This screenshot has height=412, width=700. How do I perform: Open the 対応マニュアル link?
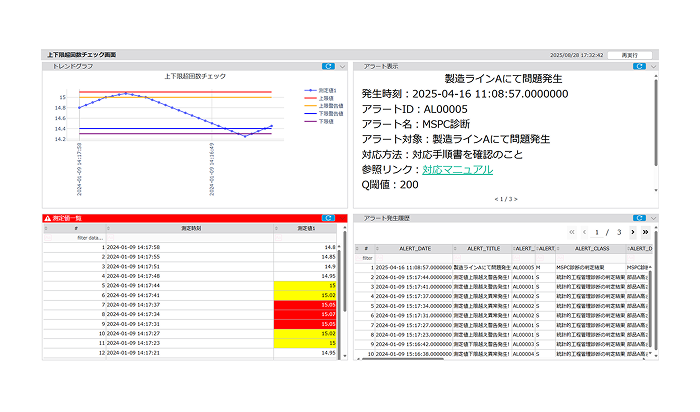tap(457, 170)
